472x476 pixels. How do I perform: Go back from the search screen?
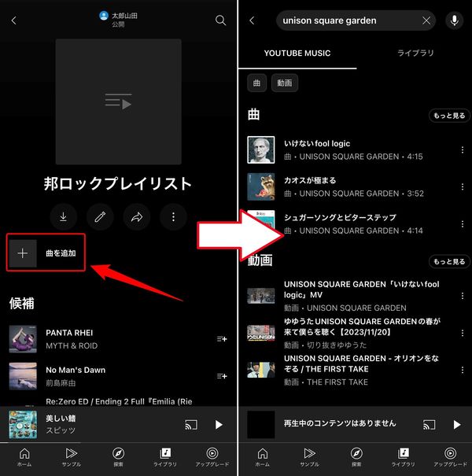pyautogui.click(x=252, y=20)
